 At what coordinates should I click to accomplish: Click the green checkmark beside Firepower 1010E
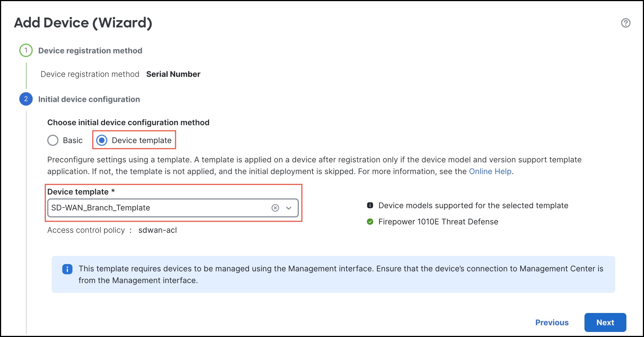tap(370, 222)
